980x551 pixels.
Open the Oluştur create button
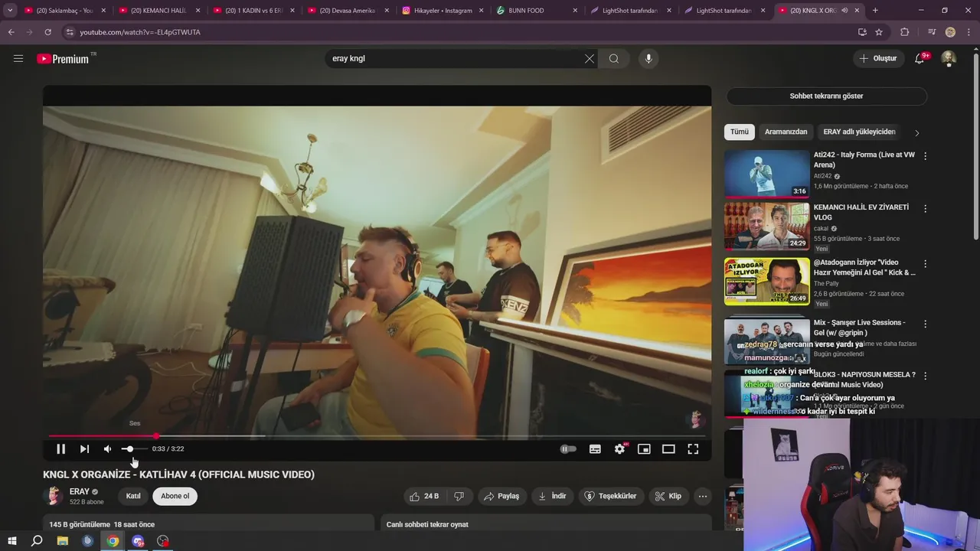pyautogui.click(x=878, y=58)
